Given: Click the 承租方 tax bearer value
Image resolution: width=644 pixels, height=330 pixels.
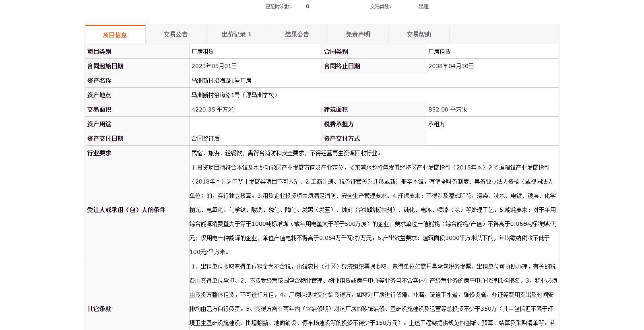Looking at the screenshot, I should click(437, 124).
